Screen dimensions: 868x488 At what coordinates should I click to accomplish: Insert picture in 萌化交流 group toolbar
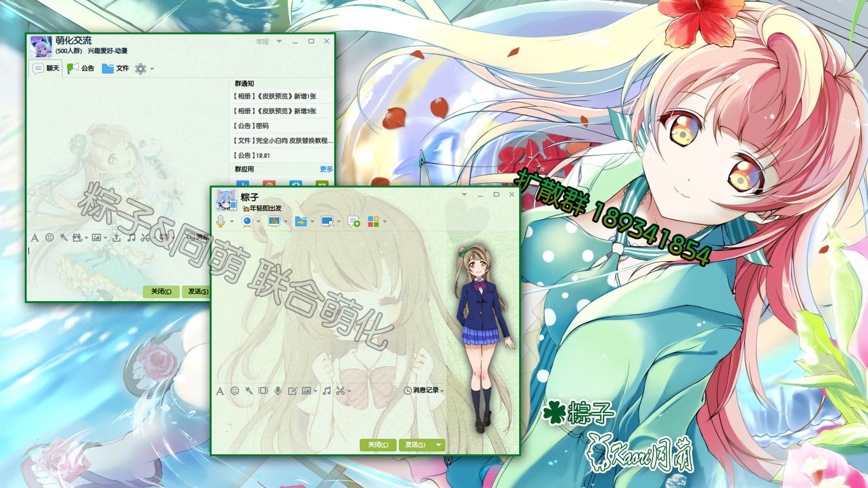pyautogui.click(x=96, y=238)
